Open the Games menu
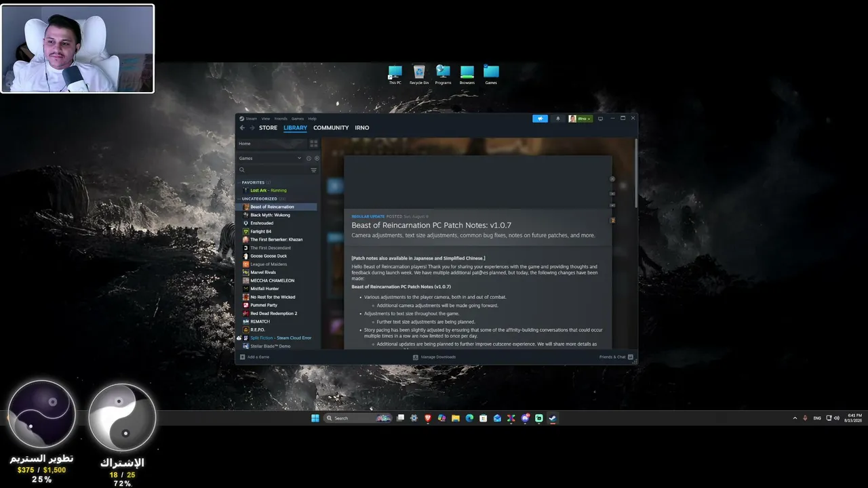This screenshot has width=868, height=488. (x=298, y=119)
